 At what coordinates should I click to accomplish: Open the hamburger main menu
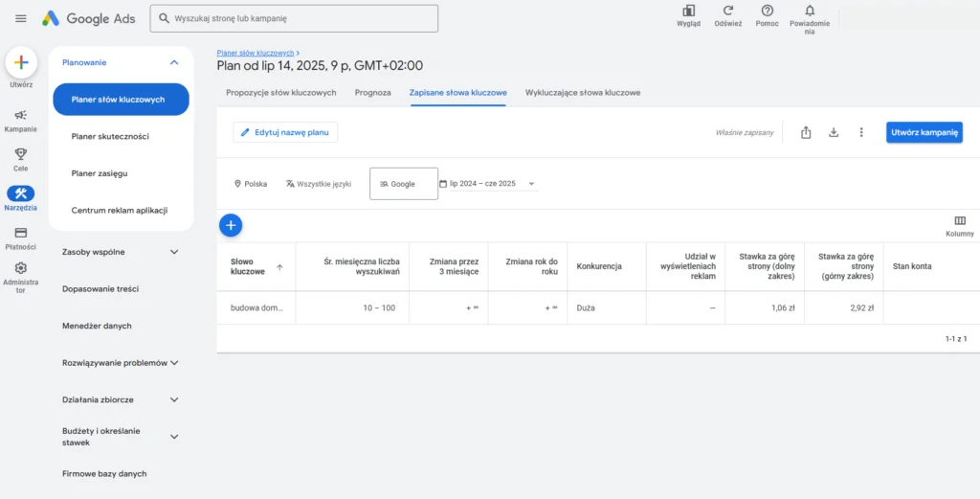click(x=21, y=19)
